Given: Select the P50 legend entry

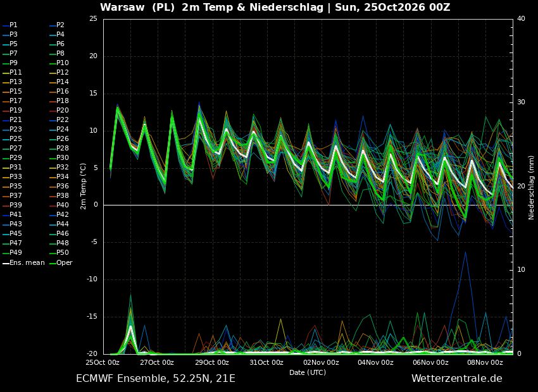Looking at the screenshot, I should point(59,252).
